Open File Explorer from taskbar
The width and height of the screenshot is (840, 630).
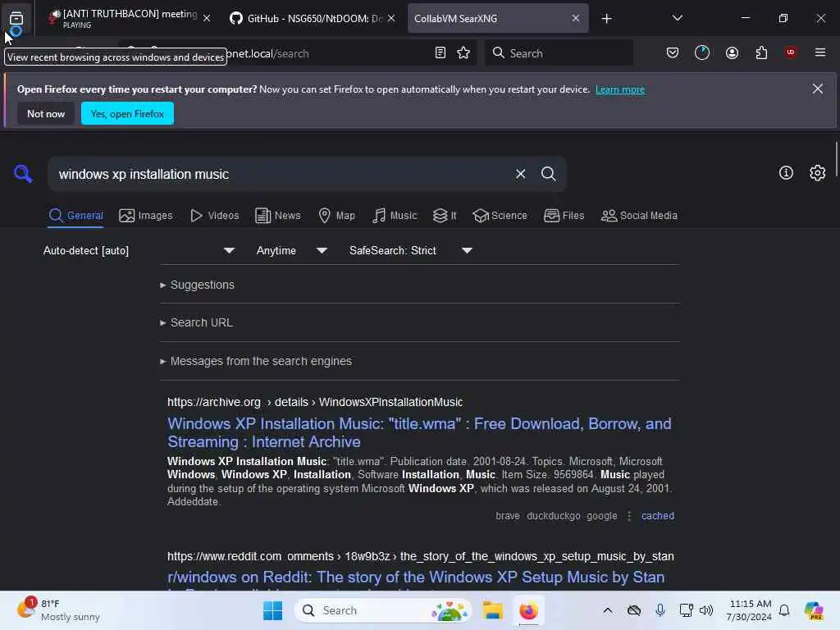point(492,610)
